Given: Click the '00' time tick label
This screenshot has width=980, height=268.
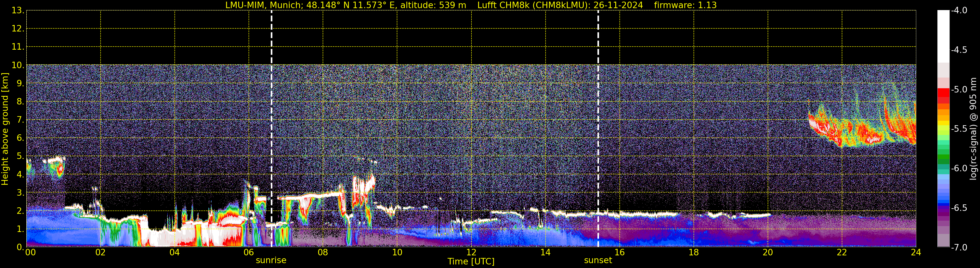Looking at the screenshot, I should pyautogui.click(x=31, y=252).
